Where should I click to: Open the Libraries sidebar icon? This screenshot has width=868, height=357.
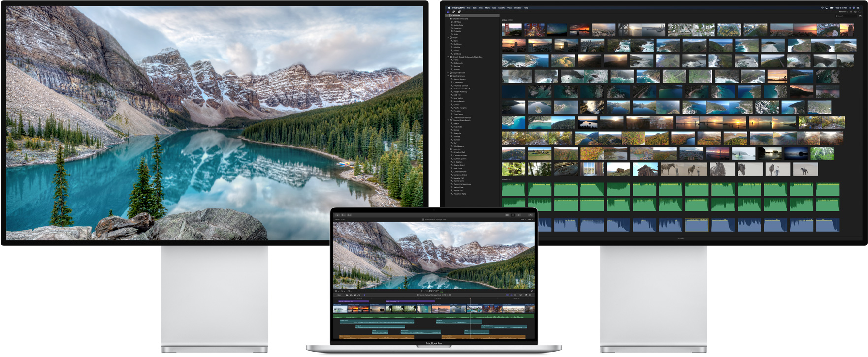tap(448, 12)
